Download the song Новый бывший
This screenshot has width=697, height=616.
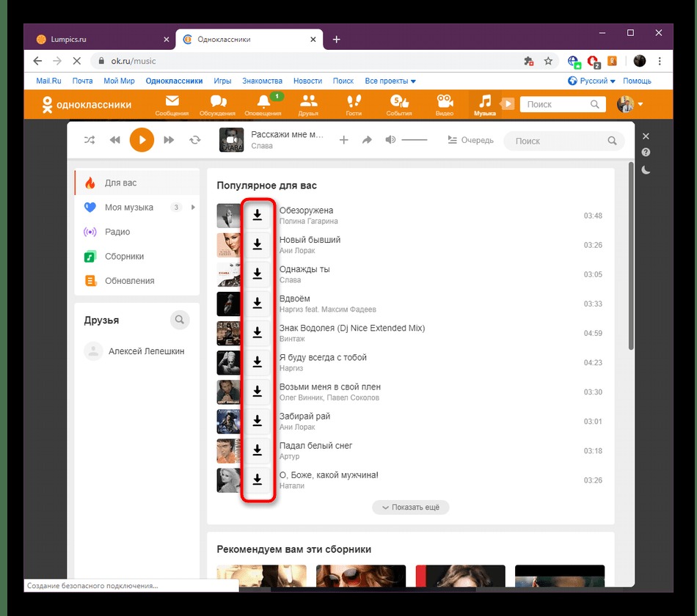coord(257,245)
